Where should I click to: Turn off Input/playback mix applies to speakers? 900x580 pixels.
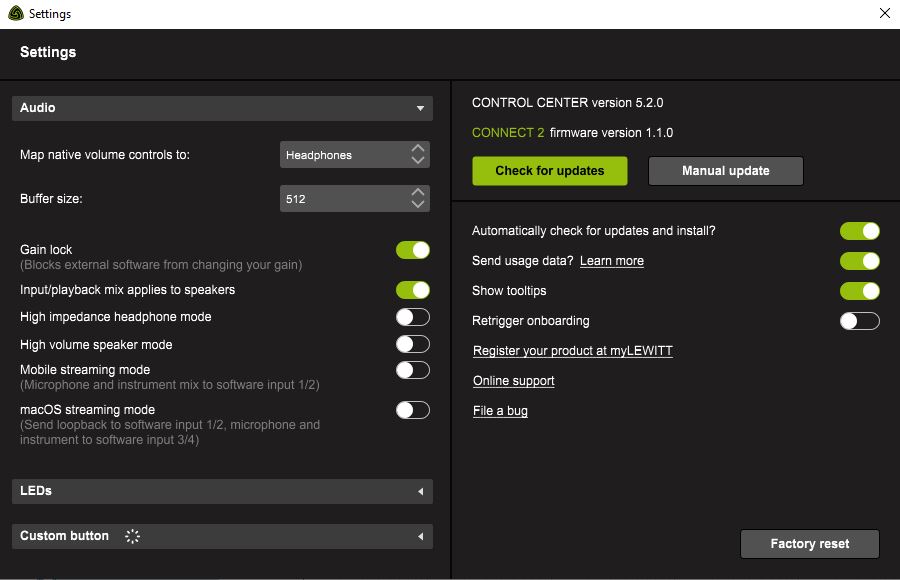pyautogui.click(x=412, y=289)
